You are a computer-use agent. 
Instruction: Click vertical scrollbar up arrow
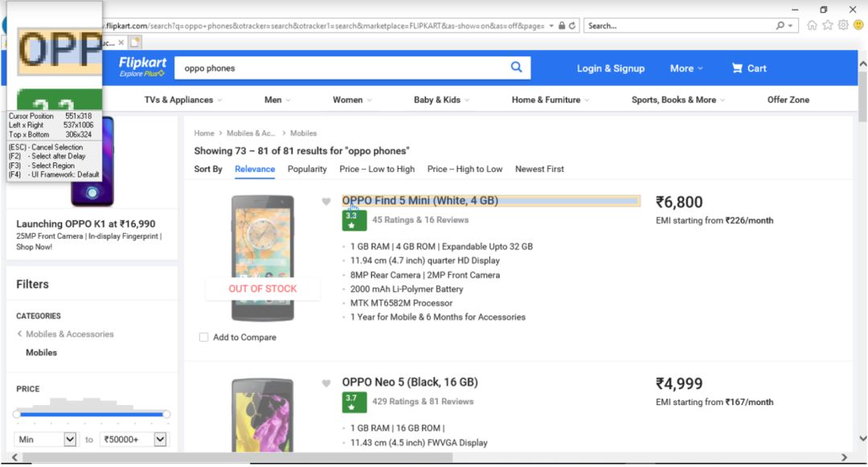(x=862, y=64)
